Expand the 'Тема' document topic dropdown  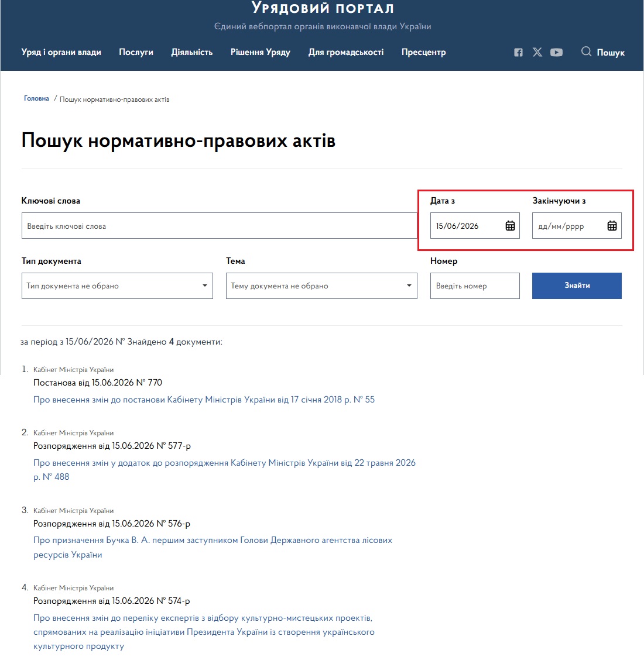pyautogui.click(x=321, y=286)
